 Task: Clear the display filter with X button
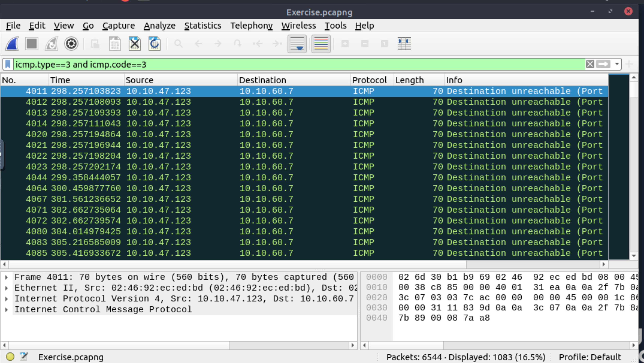[x=590, y=64]
